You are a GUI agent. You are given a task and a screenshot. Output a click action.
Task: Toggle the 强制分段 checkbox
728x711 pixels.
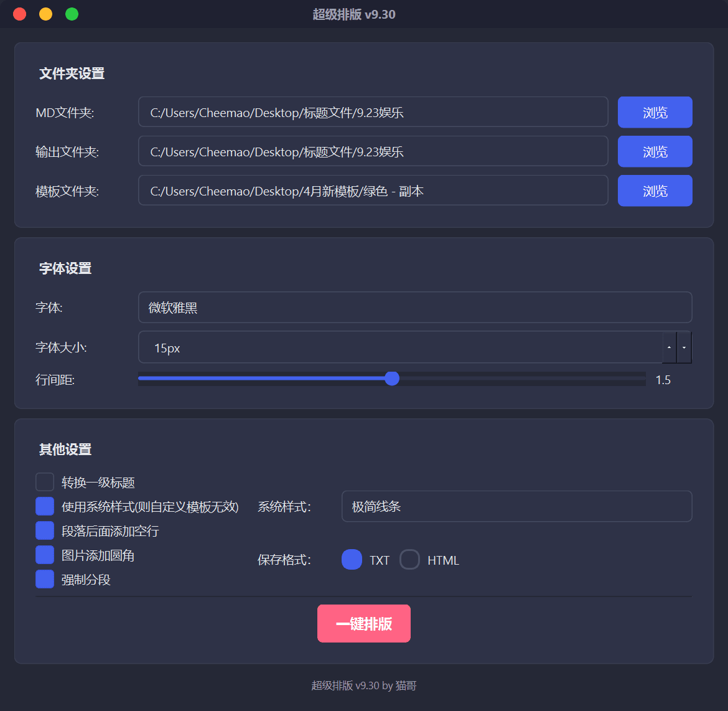45,579
